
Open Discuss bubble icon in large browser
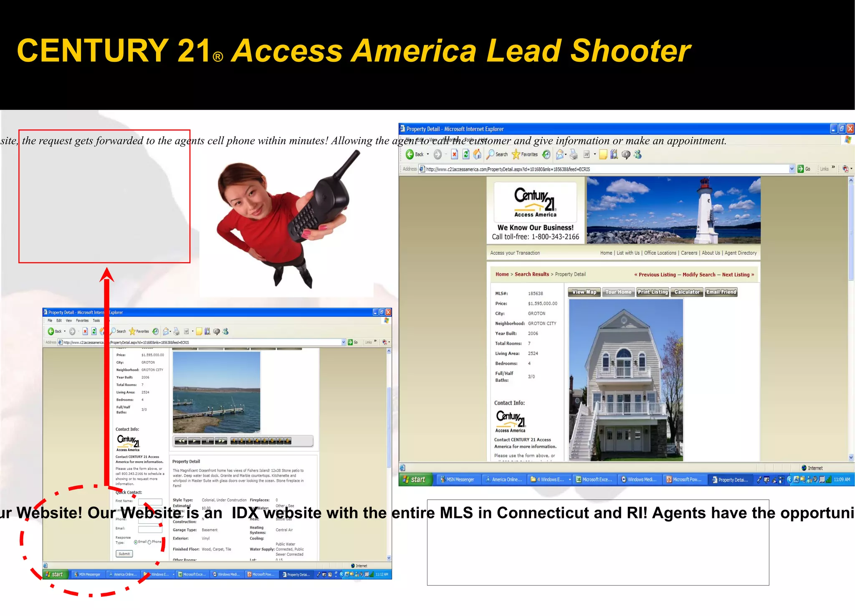tap(626, 155)
